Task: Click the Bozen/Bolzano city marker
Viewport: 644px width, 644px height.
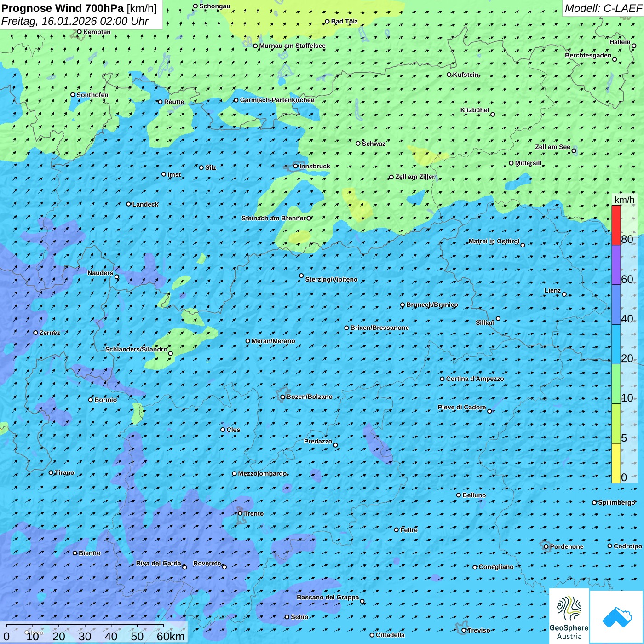Action: pyautogui.click(x=282, y=397)
